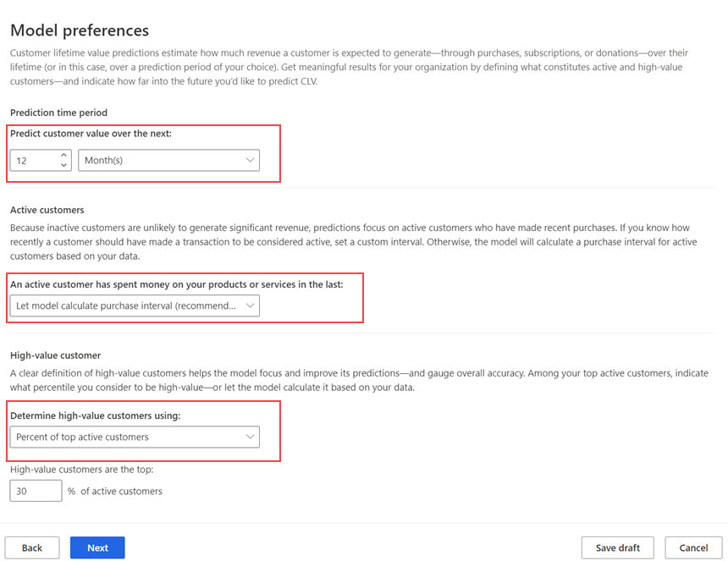Screen dimensions: 728x561
Task: Click the chevron icon in Month(s) dropdown
Action: pos(250,160)
